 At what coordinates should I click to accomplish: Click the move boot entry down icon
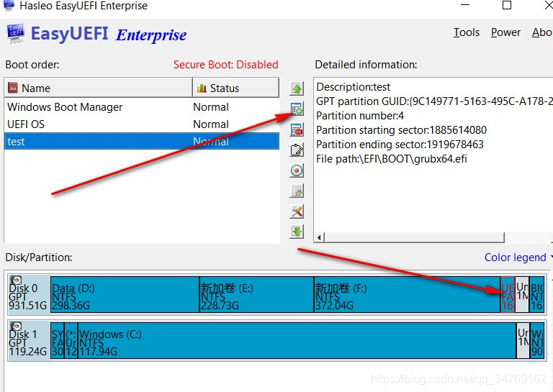pyautogui.click(x=297, y=232)
